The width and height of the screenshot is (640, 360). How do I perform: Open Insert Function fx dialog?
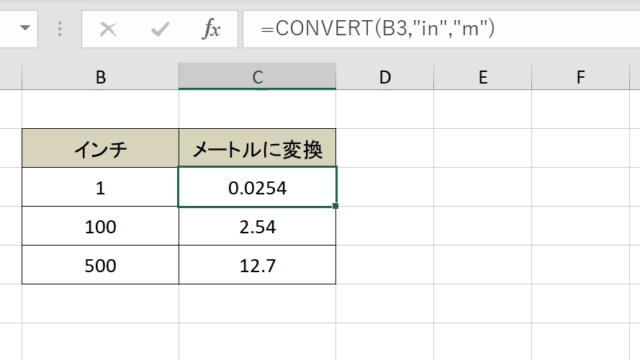tap(211, 29)
